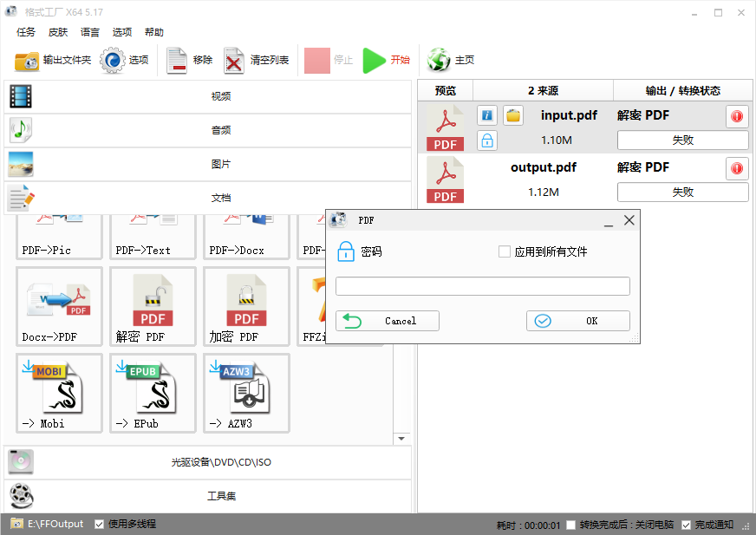Choose the -> Mobi converter
This screenshot has width=756, height=535.
(x=59, y=393)
